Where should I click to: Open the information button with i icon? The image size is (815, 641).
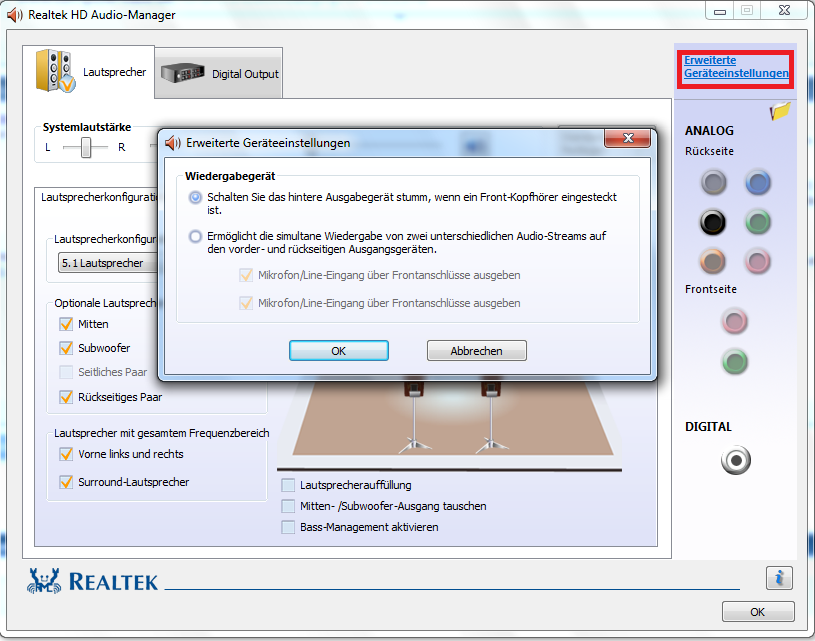click(x=779, y=578)
